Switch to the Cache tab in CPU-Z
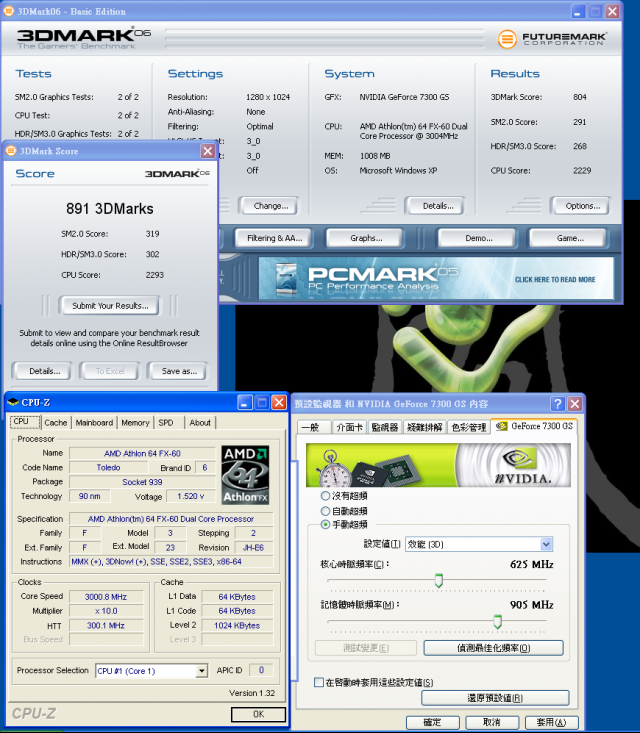This screenshot has height=733, width=640. pos(56,423)
